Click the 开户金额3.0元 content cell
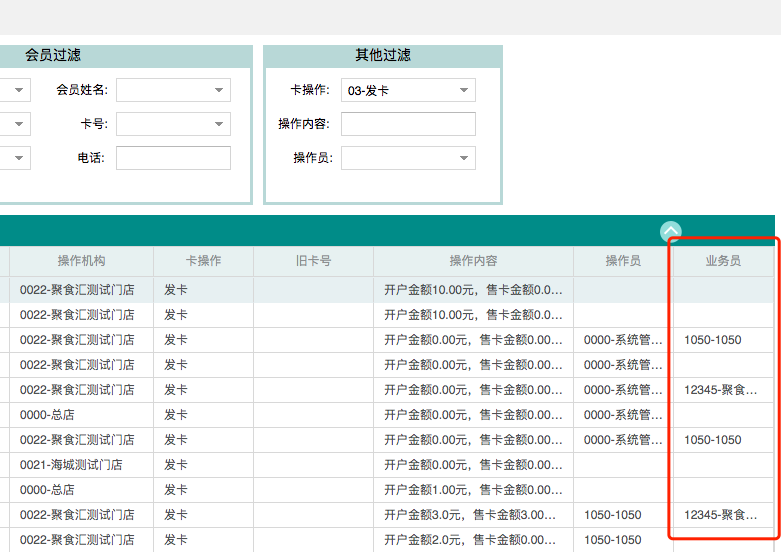781x552 pixels. click(473, 515)
